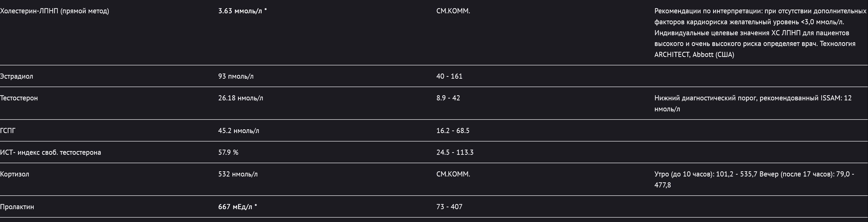Click the 24.5 - 113.3 reference range
This screenshot has width=868, height=222.
tap(455, 152)
